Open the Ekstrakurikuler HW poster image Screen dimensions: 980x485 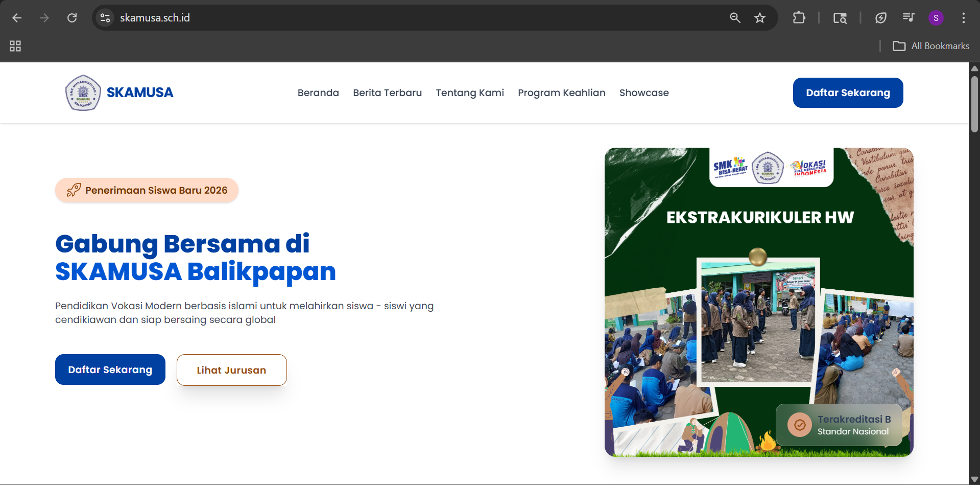[x=759, y=302]
